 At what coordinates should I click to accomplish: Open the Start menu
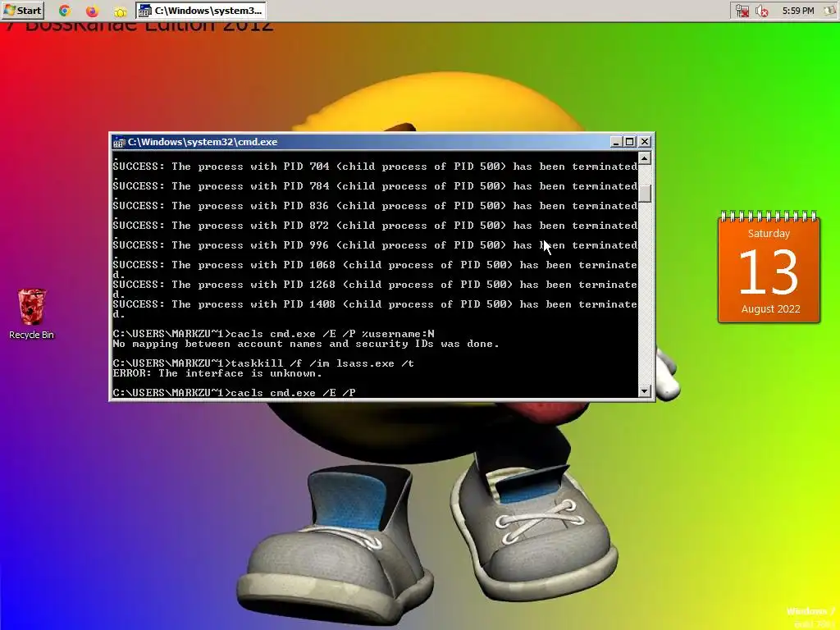pos(22,10)
